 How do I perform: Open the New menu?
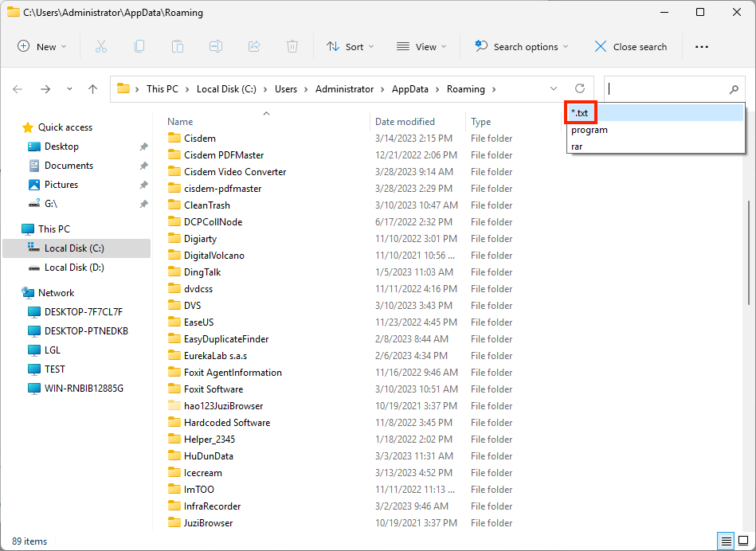(41, 46)
